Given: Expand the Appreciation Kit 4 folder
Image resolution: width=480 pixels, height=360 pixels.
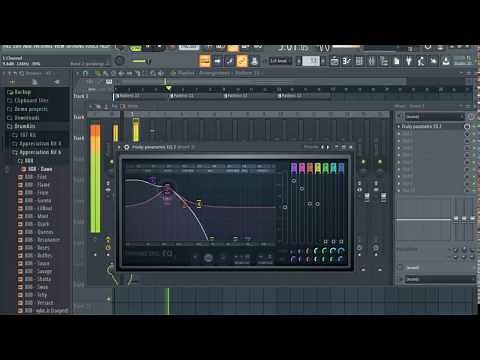Looking at the screenshot, I should click(x=37, y=144).
